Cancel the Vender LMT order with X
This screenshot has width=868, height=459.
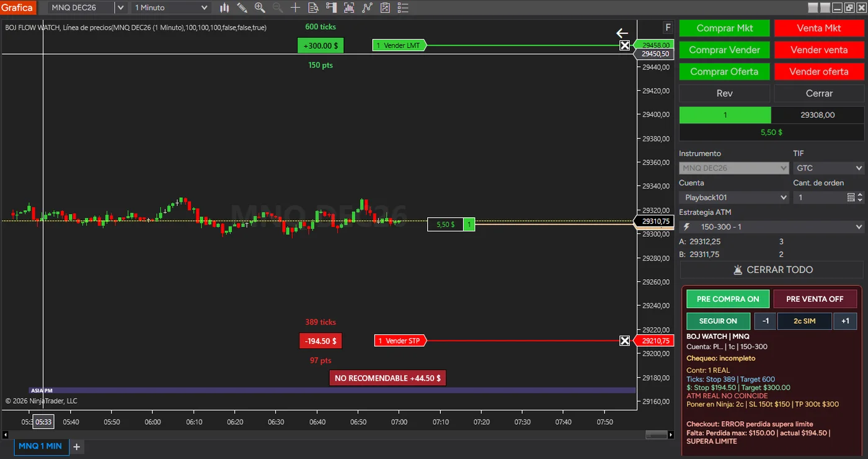pos(624,45)
